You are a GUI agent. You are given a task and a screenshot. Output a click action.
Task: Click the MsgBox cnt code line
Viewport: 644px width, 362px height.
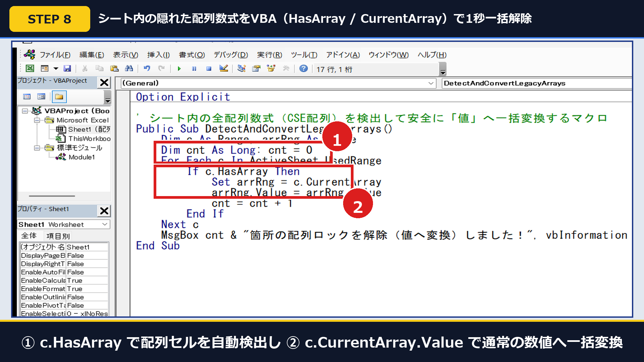coord(394,235)
